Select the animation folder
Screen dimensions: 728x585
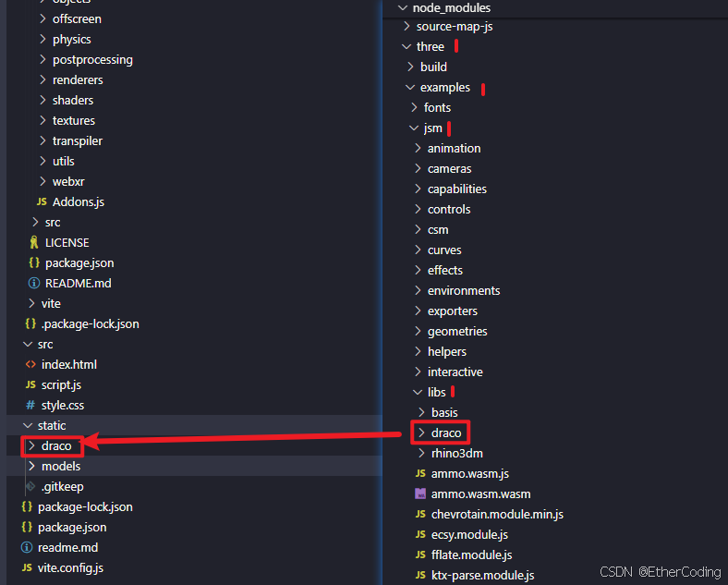point(454,148)
